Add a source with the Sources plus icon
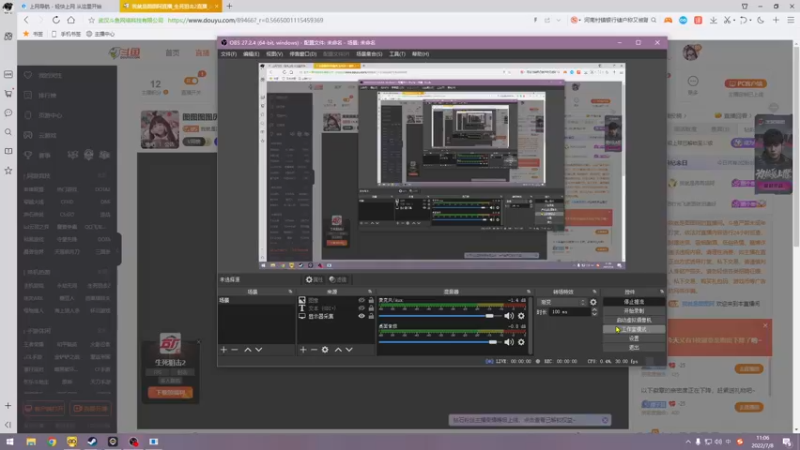 [303, 349]
